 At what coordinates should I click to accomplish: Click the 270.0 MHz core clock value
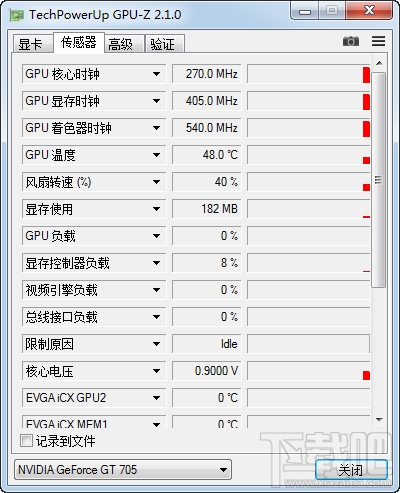(x=207, y=74)
